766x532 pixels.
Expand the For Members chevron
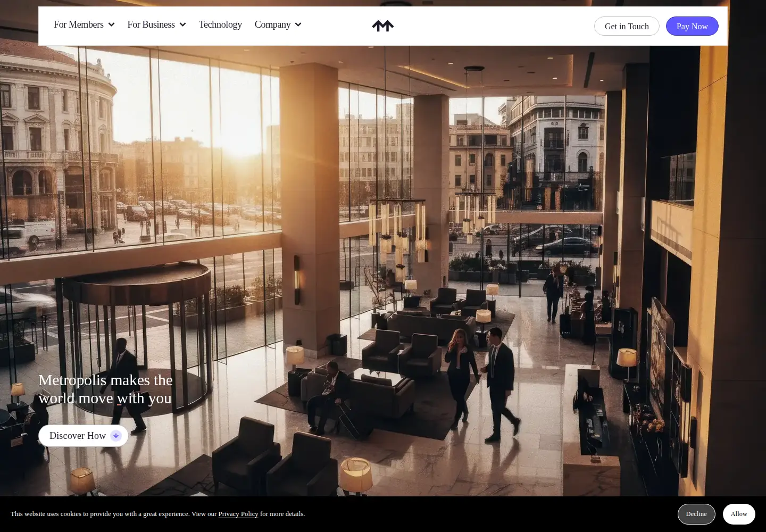[x=111, y=24]
